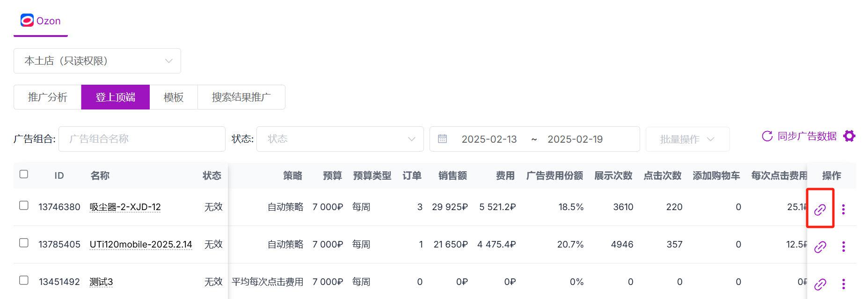Check the box for campaign 13451492
The height and width of the screenshot is (299, 868).
pyautogui.click(x=24, y=280)
